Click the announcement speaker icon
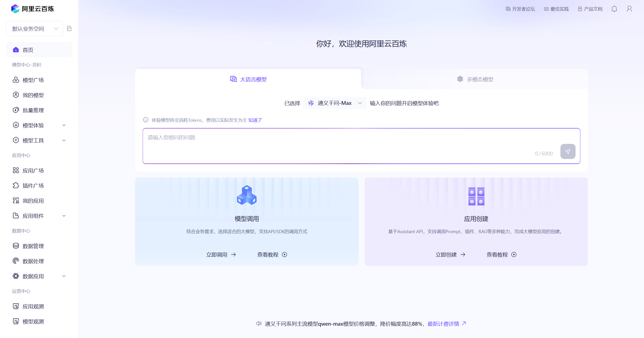The width and height of the screenshot is (644, 338). (259, 324)
